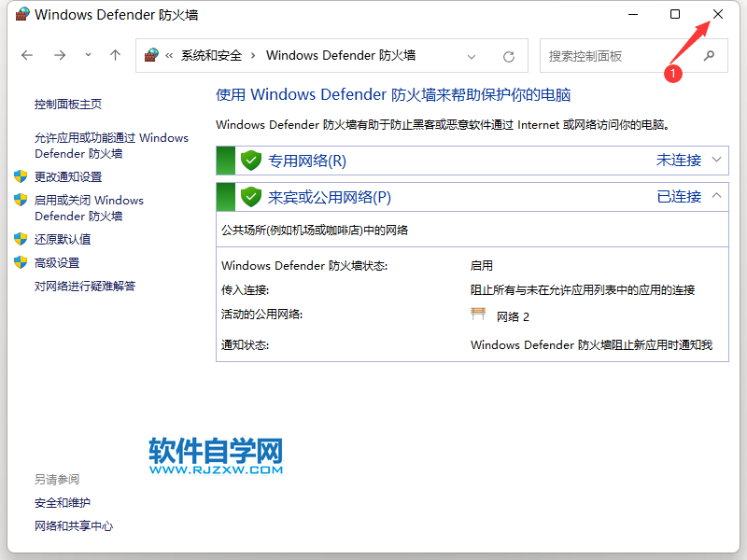Select 系统和安全 in the breadcrumb path
This screenshot has width=747, height=560.
[x=212, y=56]
